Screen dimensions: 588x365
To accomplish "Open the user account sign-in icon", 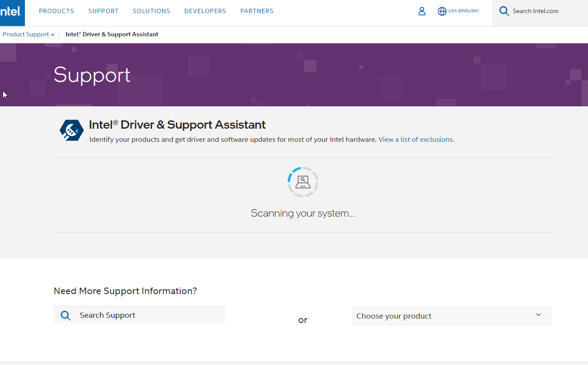I will point(421,11).
